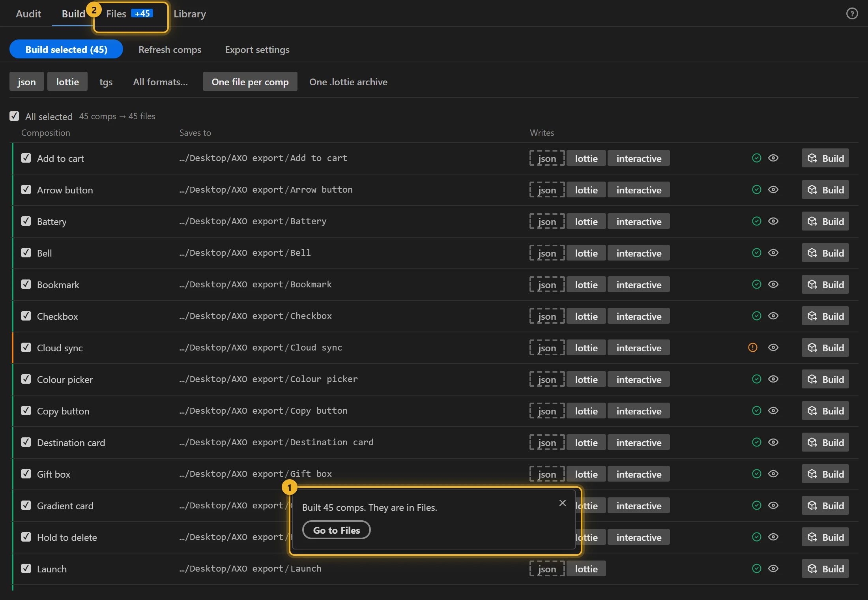The height and width of the screenshot is (600, 868).
Task: Uncheck the Launch composition checkbox
Action: coord(26,568)
